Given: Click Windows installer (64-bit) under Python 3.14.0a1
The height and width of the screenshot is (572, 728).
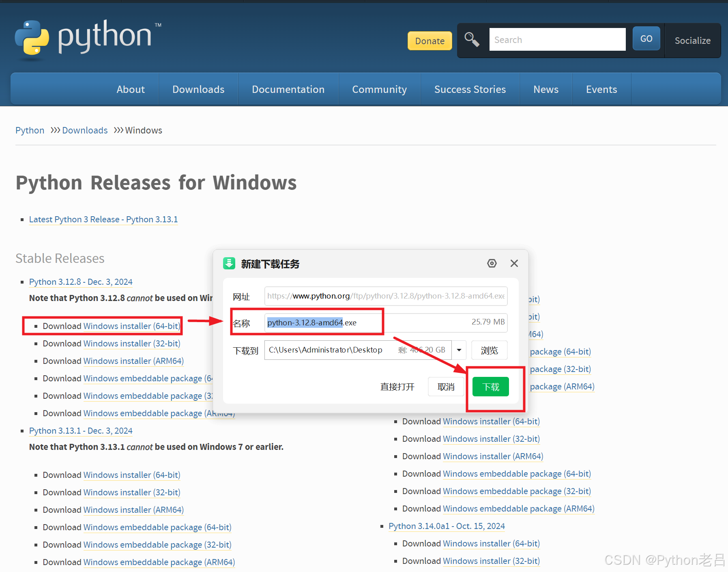Looking at the screenshot, I should 491,544.
